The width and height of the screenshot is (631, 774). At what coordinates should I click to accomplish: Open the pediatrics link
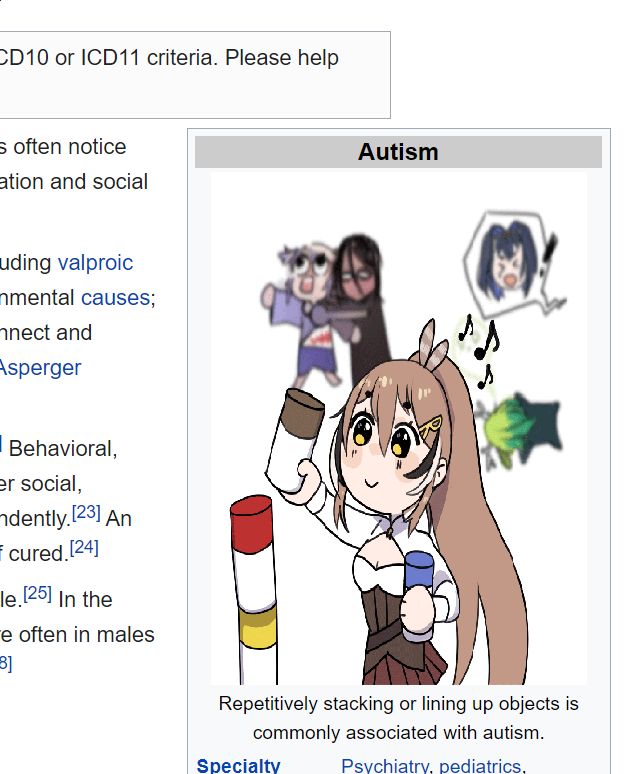(480, 766)
